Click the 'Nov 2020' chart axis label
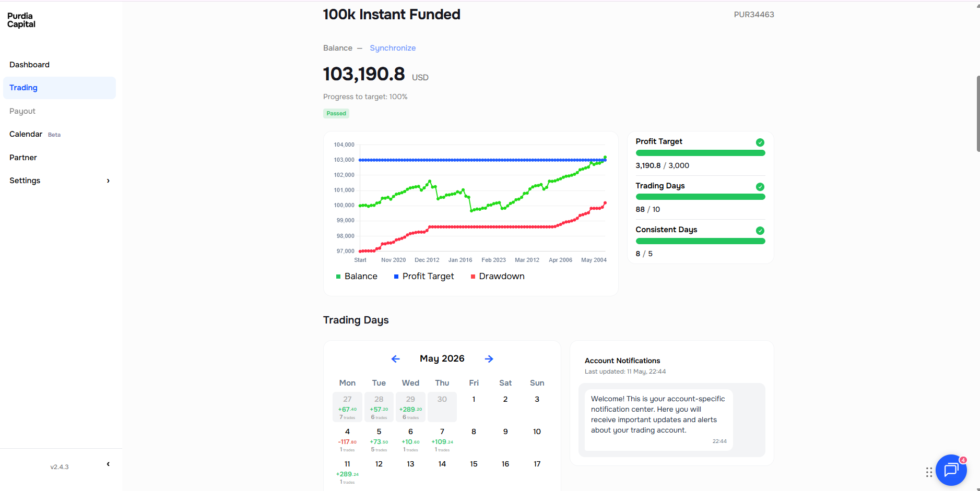Screen dimensions: 980x491 pyautogui.click(x=393, y=260)
